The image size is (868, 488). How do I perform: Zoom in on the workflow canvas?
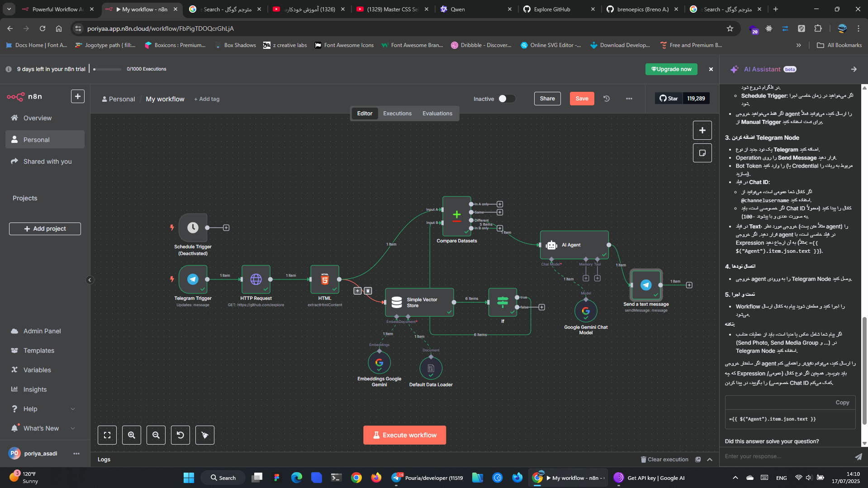[132, 435]
